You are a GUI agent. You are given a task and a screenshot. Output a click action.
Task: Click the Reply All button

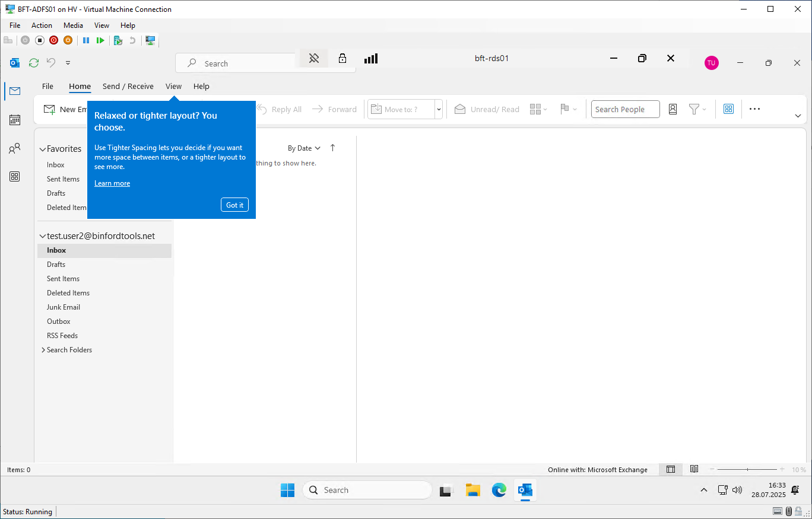tap(279, 109)
